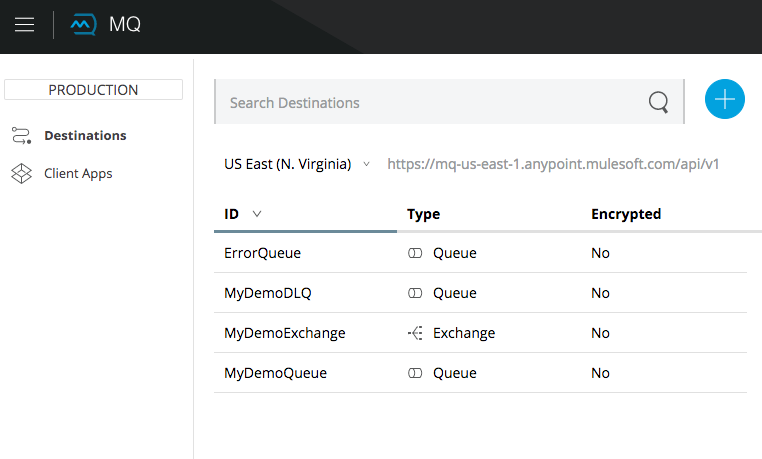762x459 pixels.
Task: Click the search magnifier icon
Action: coord(658,102)
